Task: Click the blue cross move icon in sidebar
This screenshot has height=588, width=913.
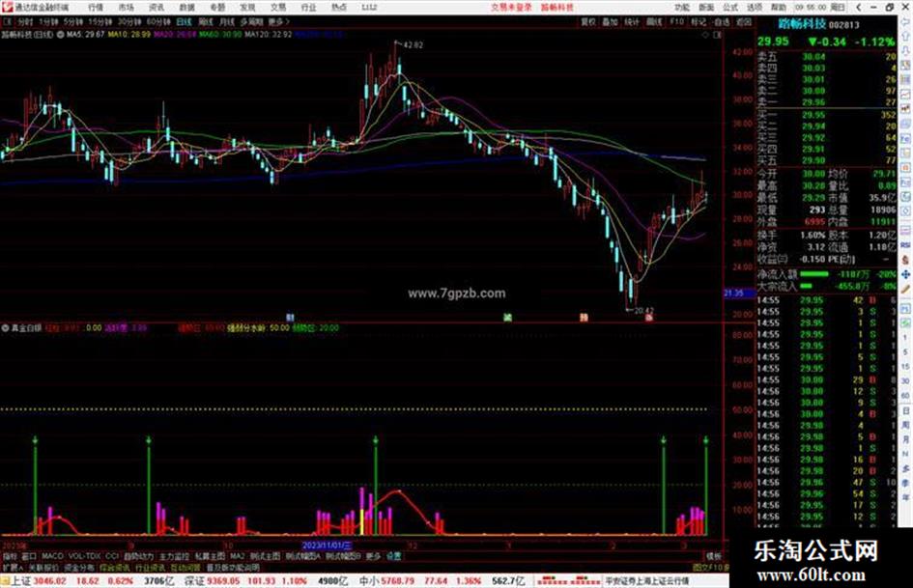Action: 906,274
